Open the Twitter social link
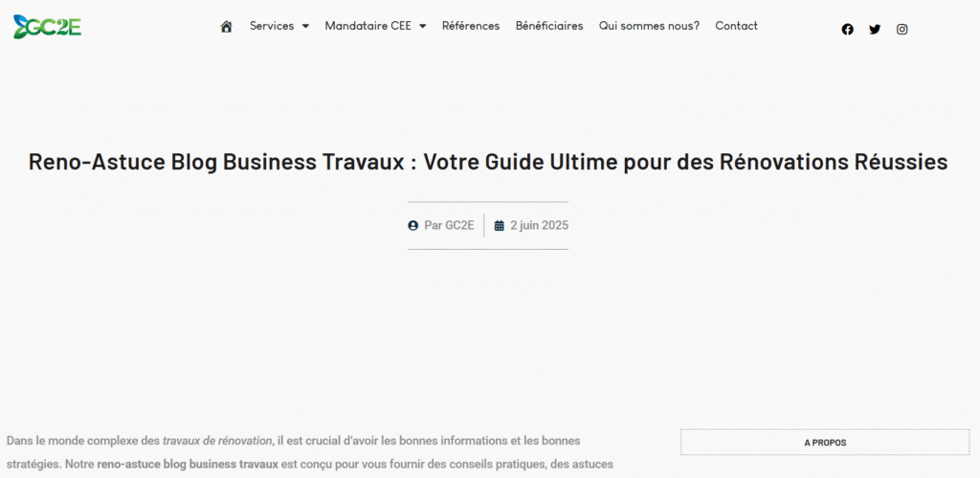Viewport: 980px width, 478px height. pos(875,30)
